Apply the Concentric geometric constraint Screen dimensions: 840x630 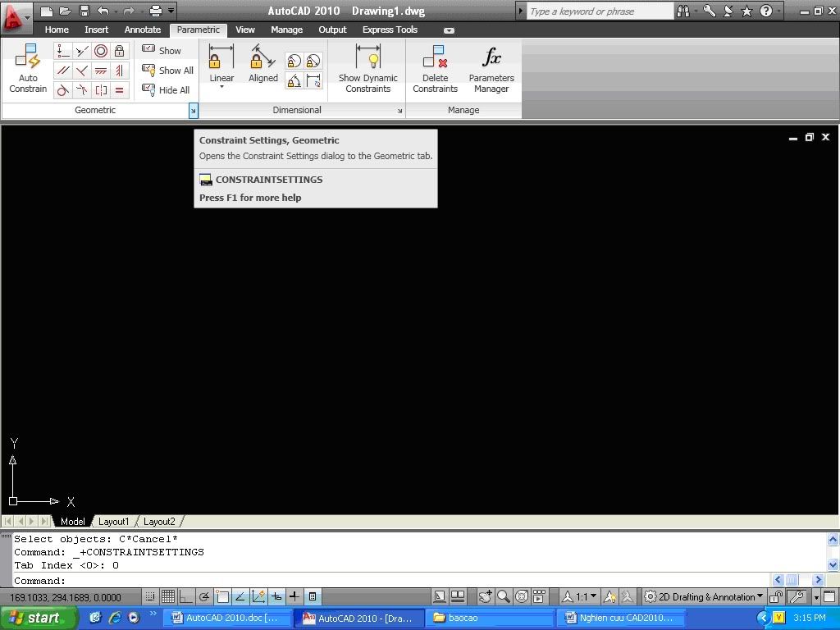click(101, 51)
